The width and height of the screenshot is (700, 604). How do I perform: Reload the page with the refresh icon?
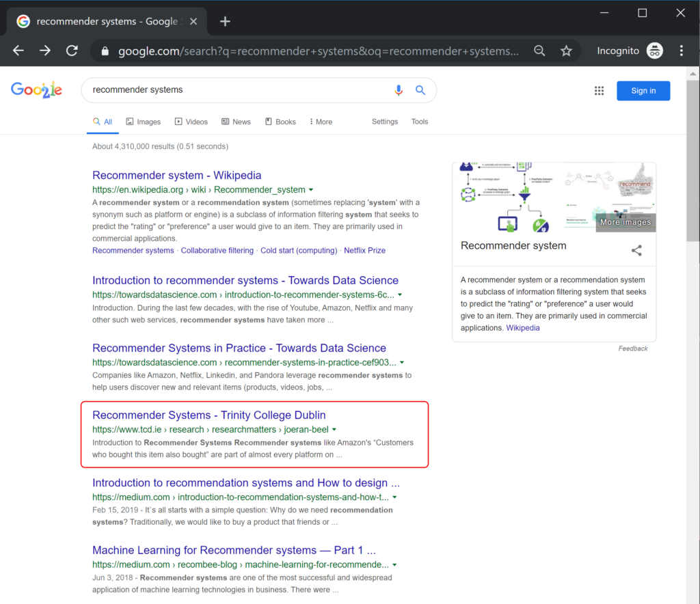pyautogui.click(x=72, y=51)
